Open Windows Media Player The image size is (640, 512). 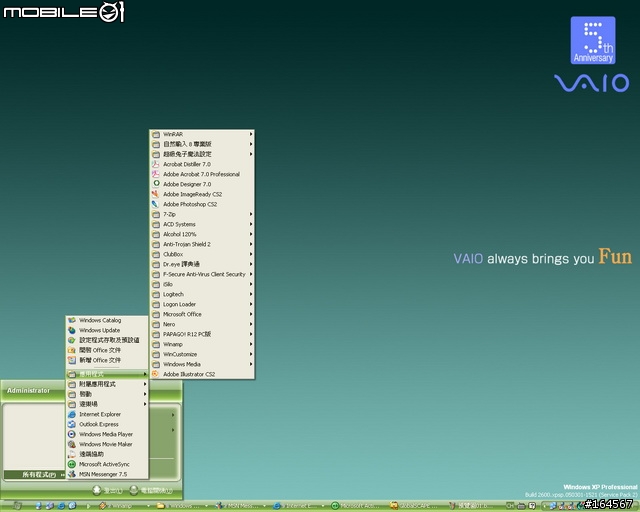[107, 434]
